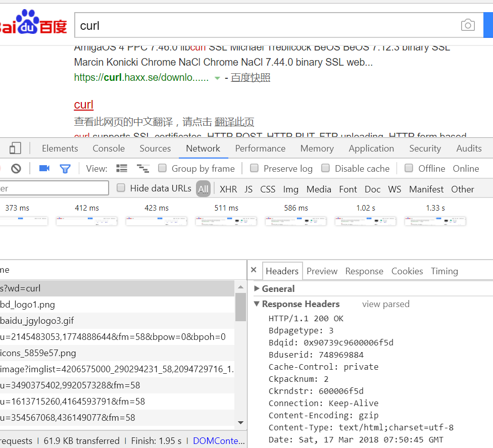493x448 pixels.
Task: Filter requests by Other
Action: 462,189
